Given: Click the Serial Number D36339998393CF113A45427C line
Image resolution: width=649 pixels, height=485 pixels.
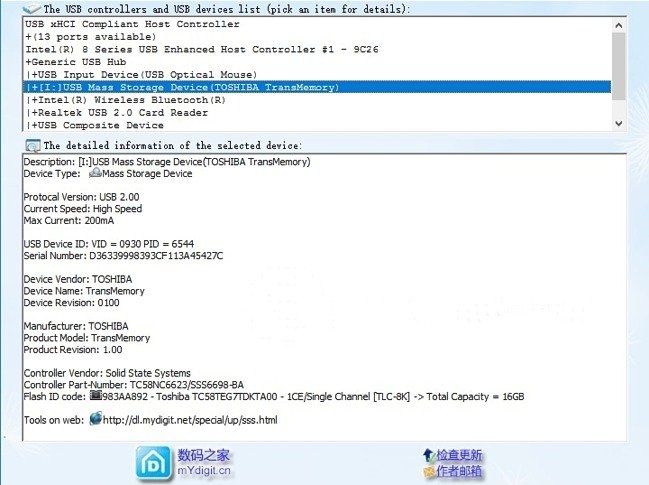Looking at the screenshot, I should pos(123,256).
